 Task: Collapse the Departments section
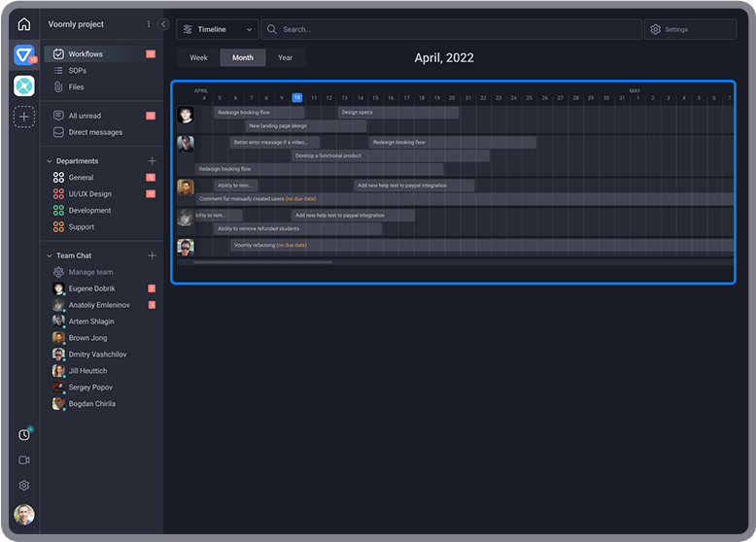tap(50, 161)
